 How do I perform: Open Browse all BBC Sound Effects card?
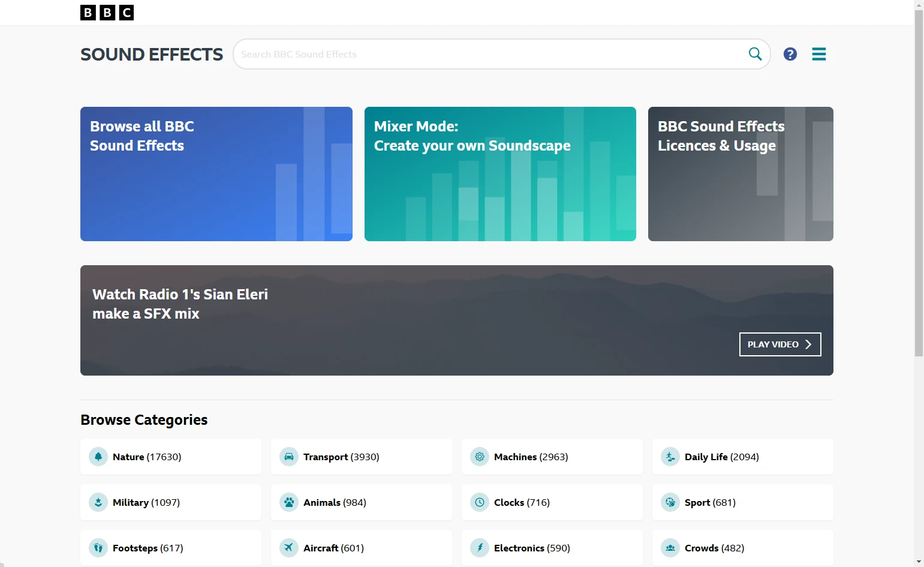[216, 174]
